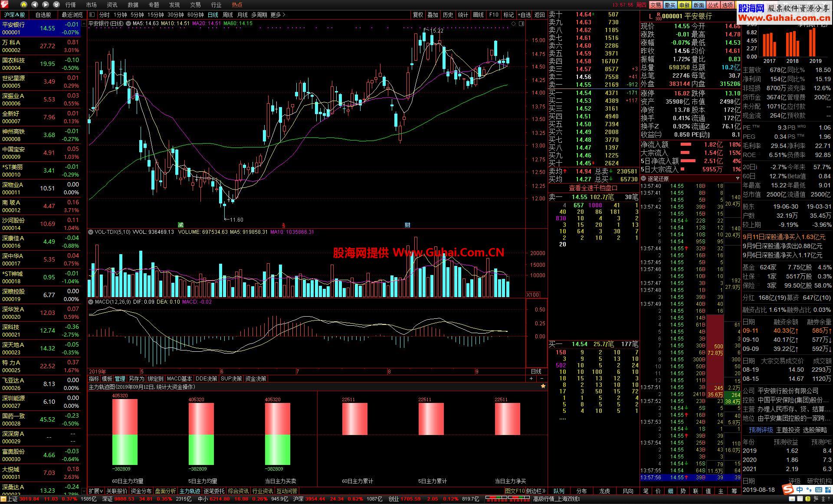The height and width of the screenshot is (504, 833).
Task: Click the green 减 marker on the chart axis
Action: coord(180,225)
